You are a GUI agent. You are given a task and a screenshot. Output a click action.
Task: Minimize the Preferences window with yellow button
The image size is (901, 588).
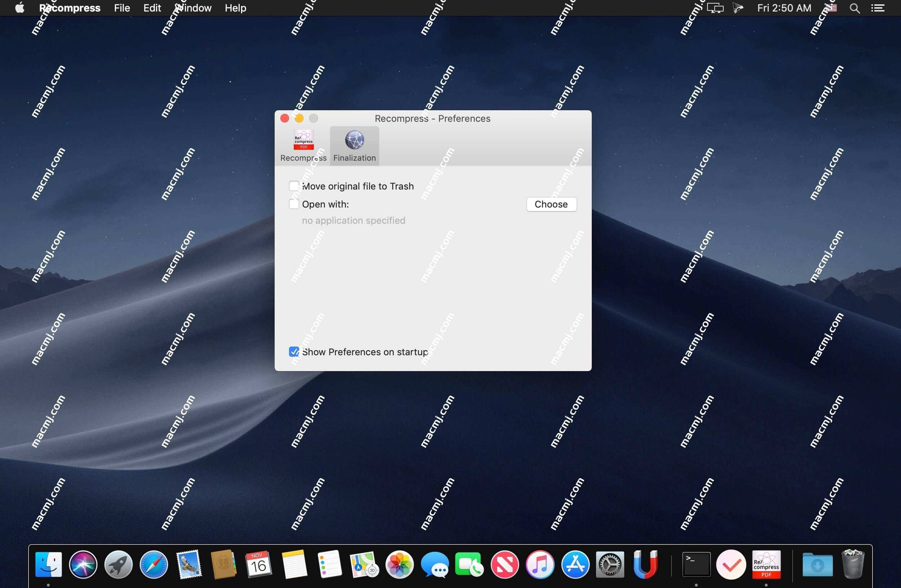(299, 119)
